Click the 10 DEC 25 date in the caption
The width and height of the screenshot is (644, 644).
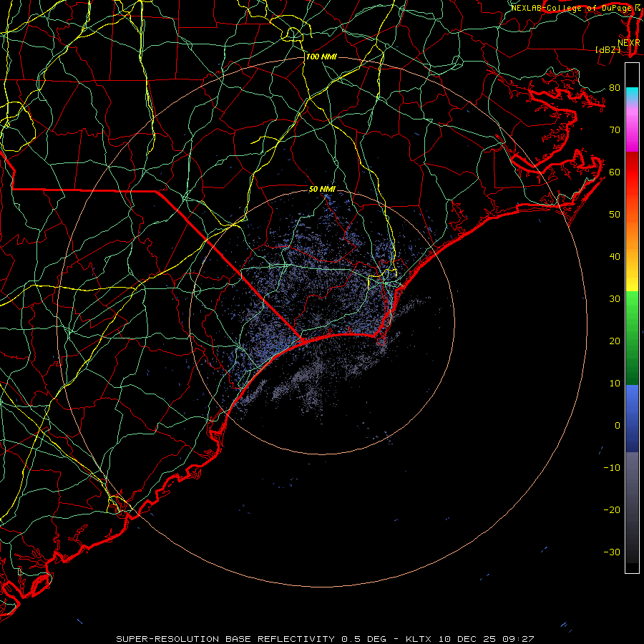[467, 639]
